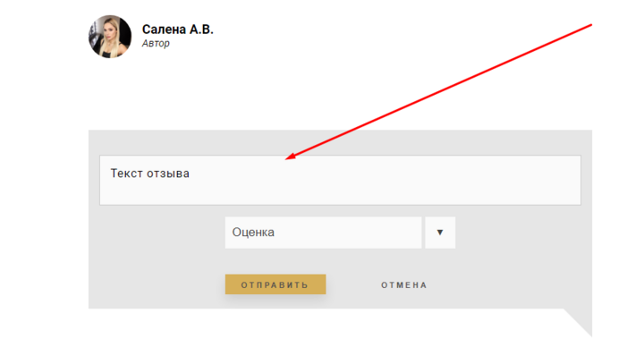Click the Автор label under the name

tap(156, 44)
